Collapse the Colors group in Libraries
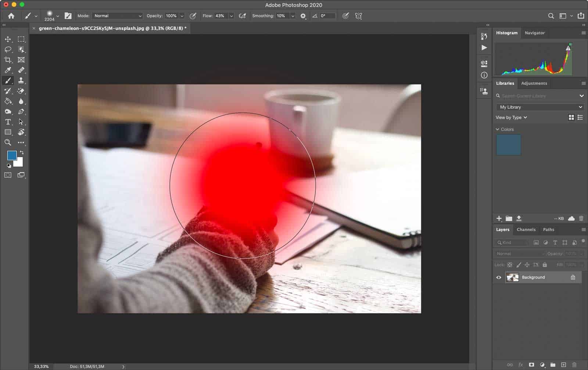Image resolution: width=588 pixels, height=370 pixels. (x=497, y=129)
